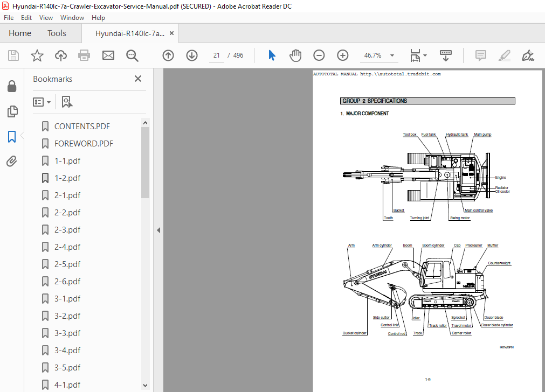Screen dimensions: 545x392
Task: Select the Hyundai-R140lc-7a document tab
Action: click(x=129, y=33)
